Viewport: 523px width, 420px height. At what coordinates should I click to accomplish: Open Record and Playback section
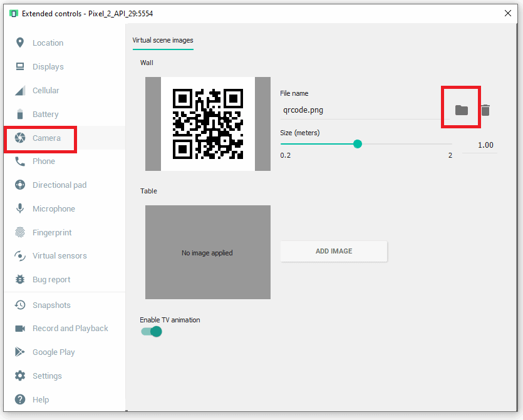pyautogui.click(x=70, y=329)
